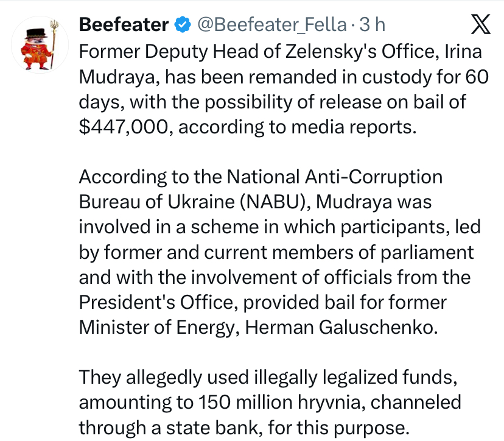Click the 3 h timestamp
Viewport: 504px width, 441px height.
[372, 25]
